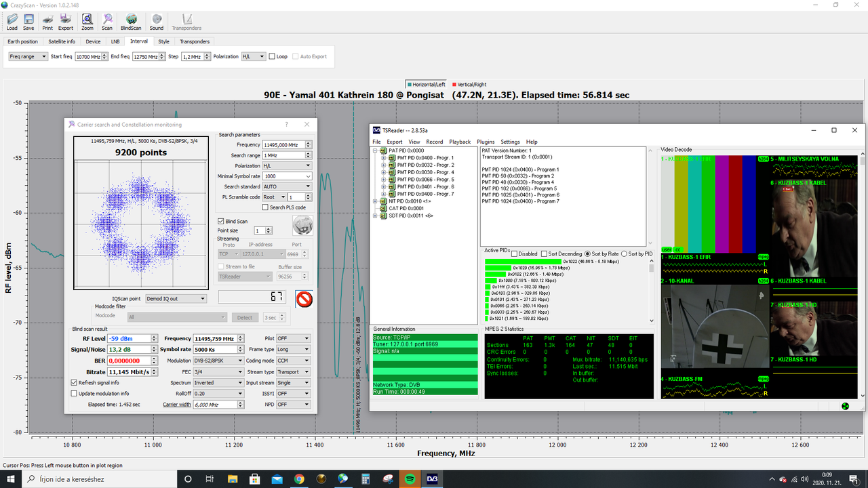Viewport: 868px width, 488px height.
Task: Click the Start freq input field
Action: [89, 57]
